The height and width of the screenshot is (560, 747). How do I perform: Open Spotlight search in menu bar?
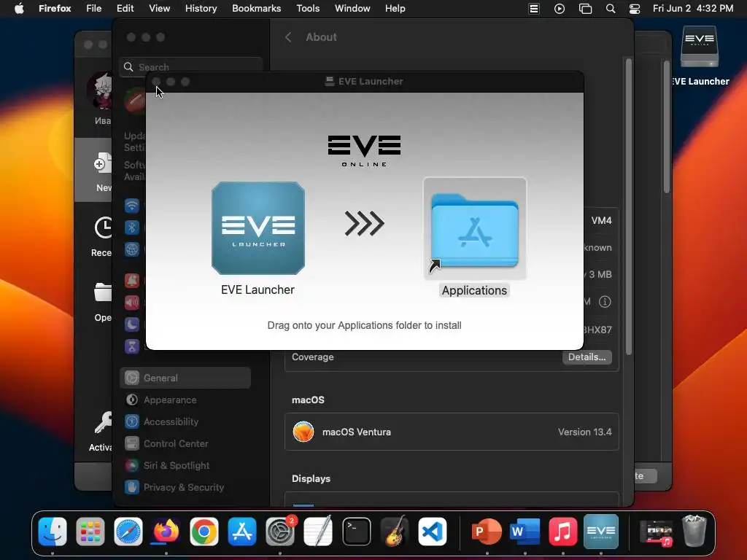point(611,9)
